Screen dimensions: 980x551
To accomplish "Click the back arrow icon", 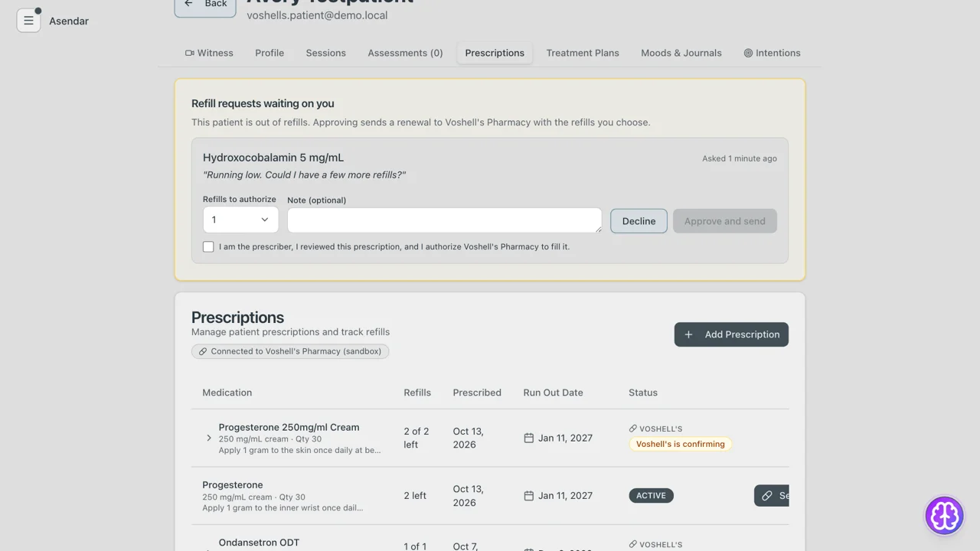I will click(x=189, y=4).
